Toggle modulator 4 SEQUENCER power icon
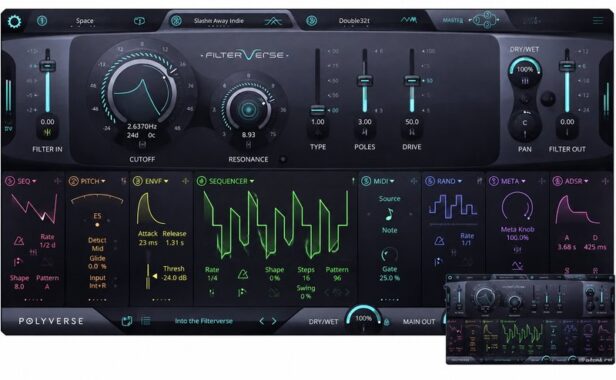The image size is (616, 380). point(201,181)
